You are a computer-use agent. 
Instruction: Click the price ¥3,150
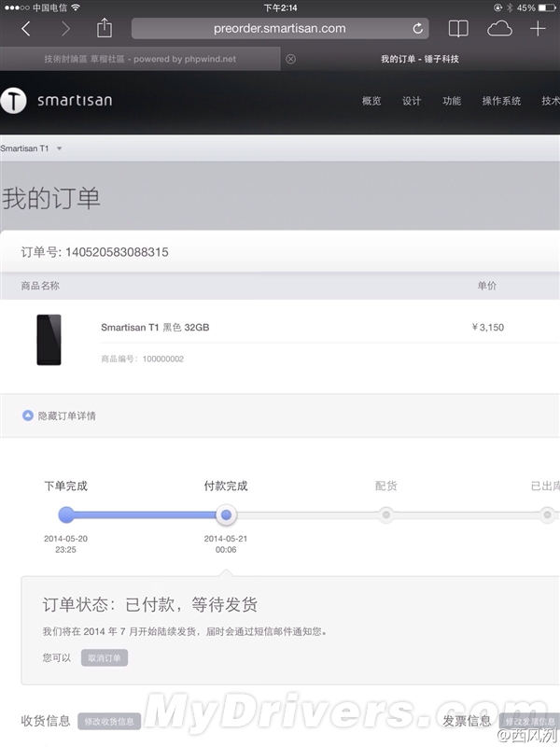point(487,328)
